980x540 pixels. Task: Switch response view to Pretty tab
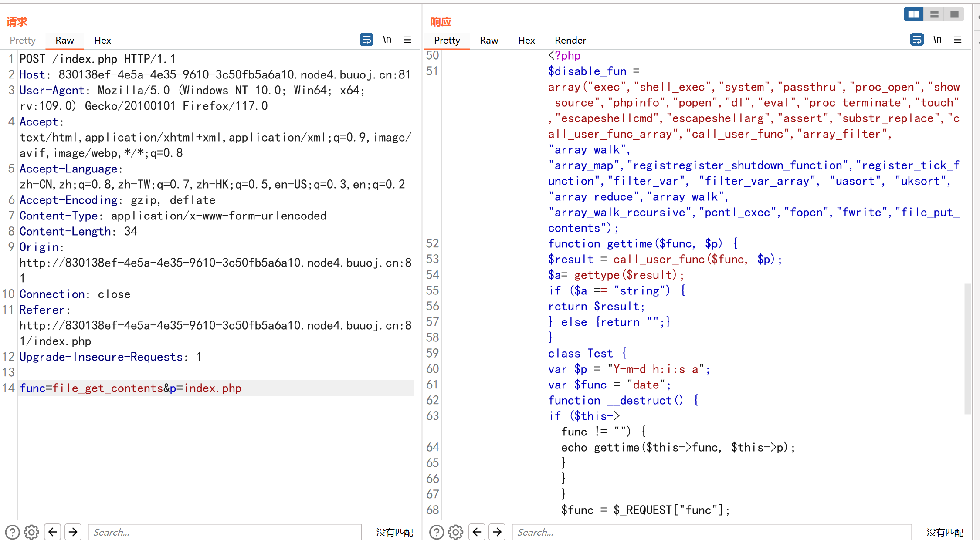[447, 40]
